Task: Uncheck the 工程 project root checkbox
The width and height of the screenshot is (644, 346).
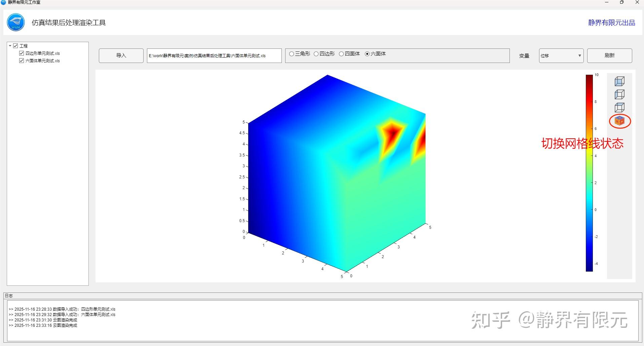Action: [16, 46]
